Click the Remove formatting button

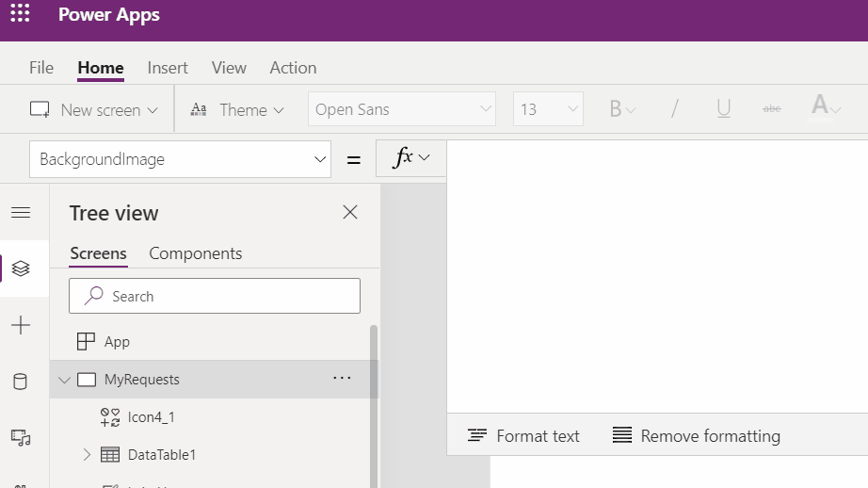(x=696, y=436)
